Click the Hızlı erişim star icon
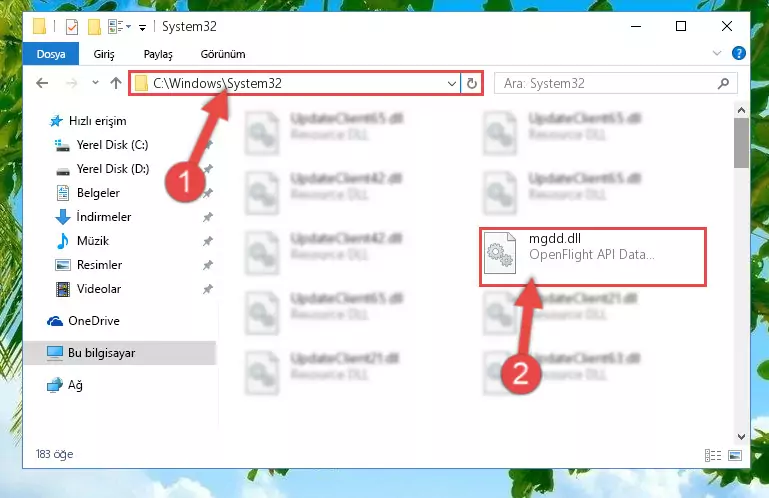The height and width of the screenshot is (498, 769). 56,121
